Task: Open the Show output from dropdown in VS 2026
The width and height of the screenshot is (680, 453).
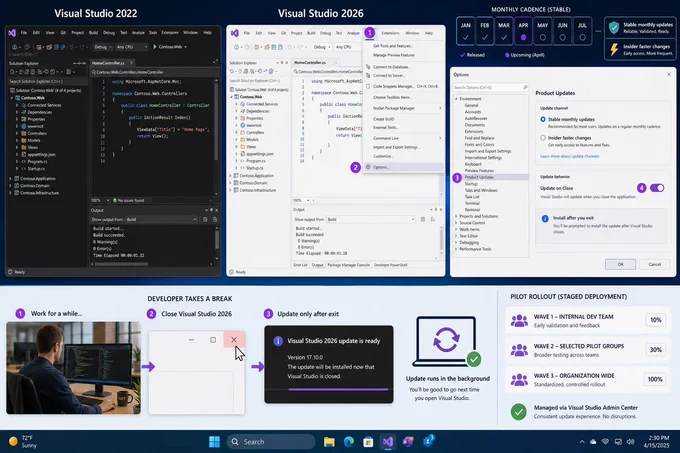Action: tap(371, 219)
